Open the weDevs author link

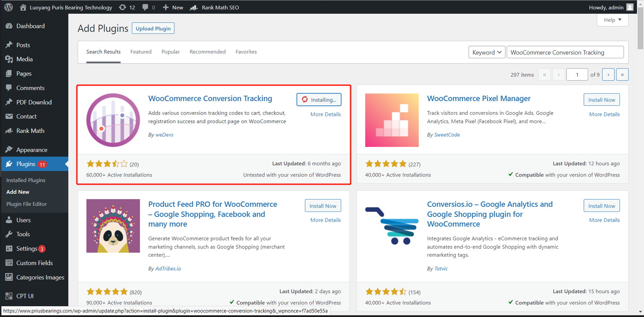(164, 135)
